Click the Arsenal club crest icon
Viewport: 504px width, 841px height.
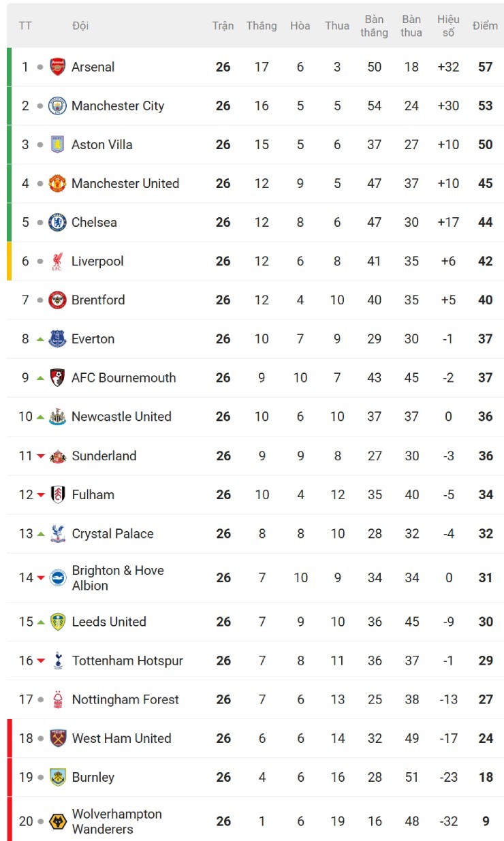coord(58,67)
